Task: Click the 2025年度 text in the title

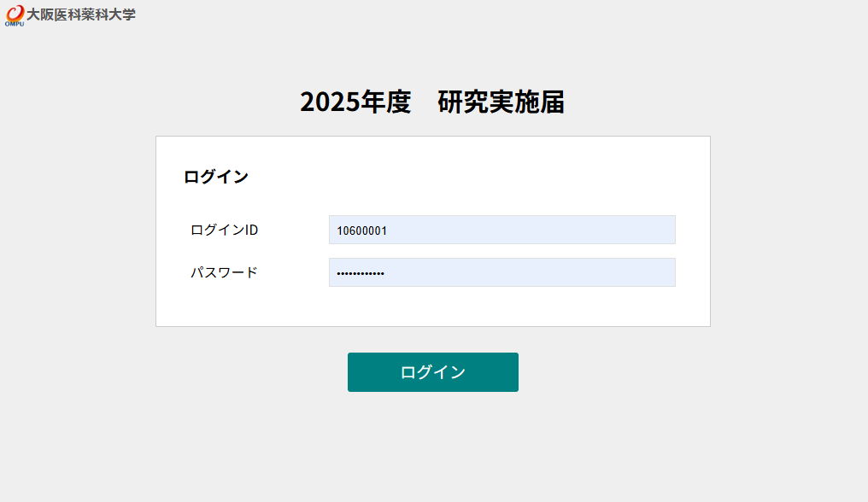Action: coord(355,102)
